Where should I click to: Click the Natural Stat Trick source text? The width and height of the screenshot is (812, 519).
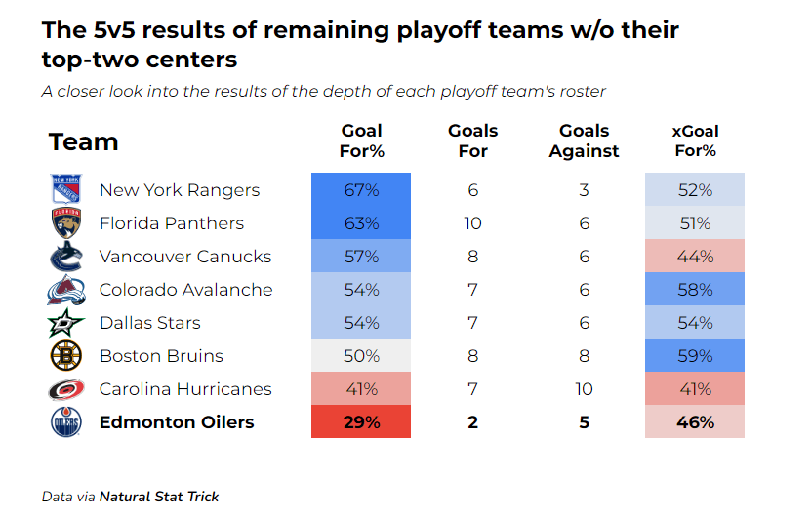point(159,497)
